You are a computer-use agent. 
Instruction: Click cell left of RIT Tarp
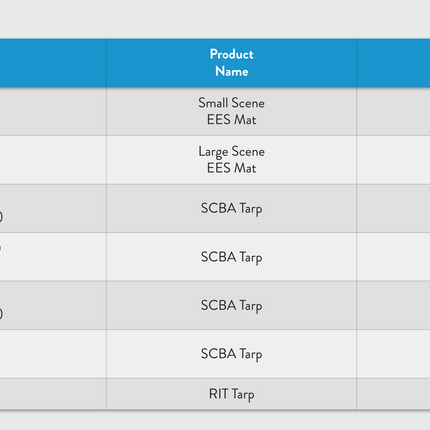[53, 394]
